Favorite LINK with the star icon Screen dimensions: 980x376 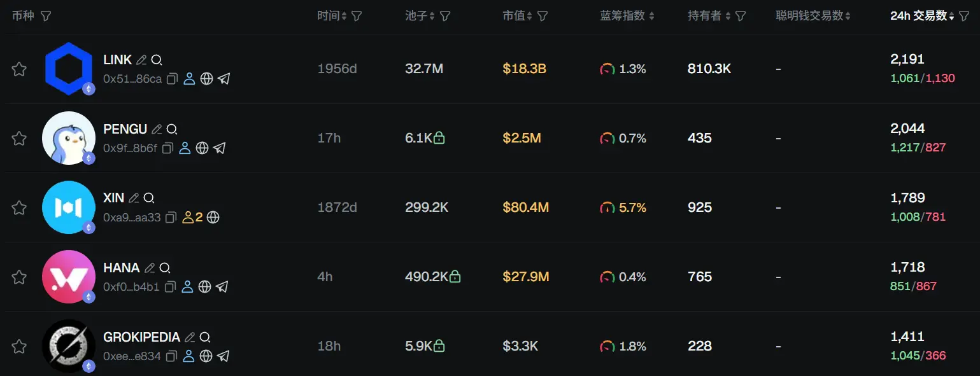[x=19, y=69]
